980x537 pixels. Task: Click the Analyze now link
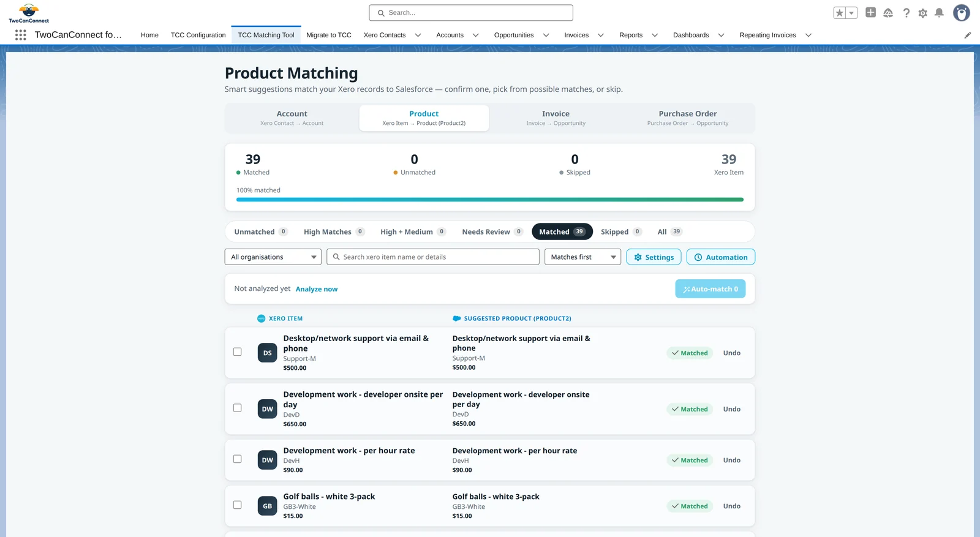pos(317,289)
